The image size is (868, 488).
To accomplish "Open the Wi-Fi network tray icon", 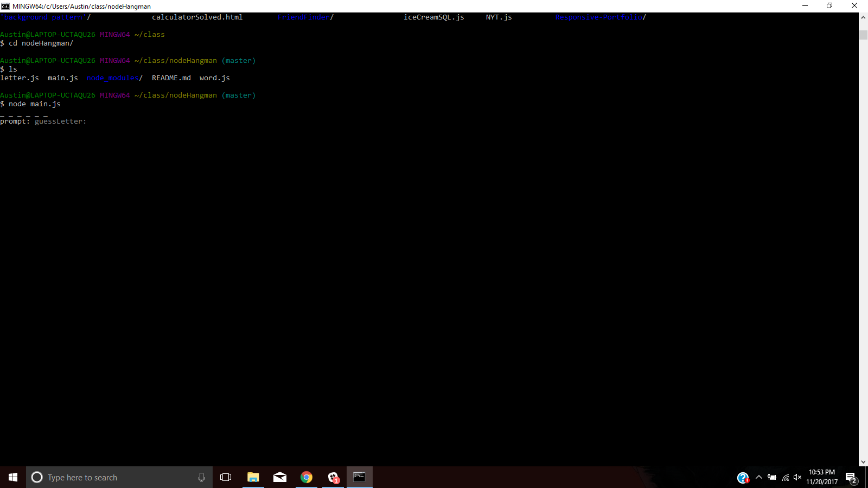I will coord(785,477).
